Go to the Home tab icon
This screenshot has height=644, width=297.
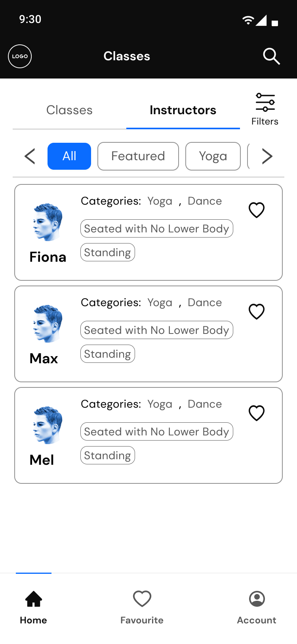click(x=34, y=599)
